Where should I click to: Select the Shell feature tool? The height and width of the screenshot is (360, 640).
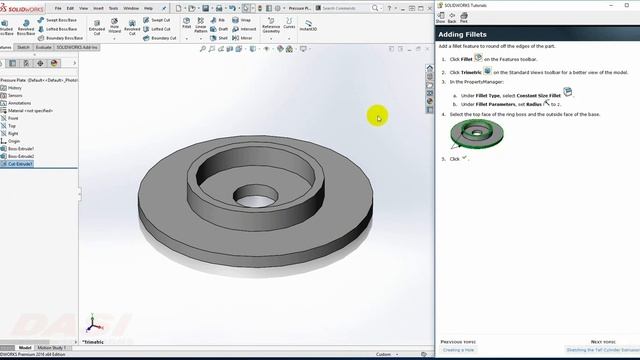click(219, 38)
